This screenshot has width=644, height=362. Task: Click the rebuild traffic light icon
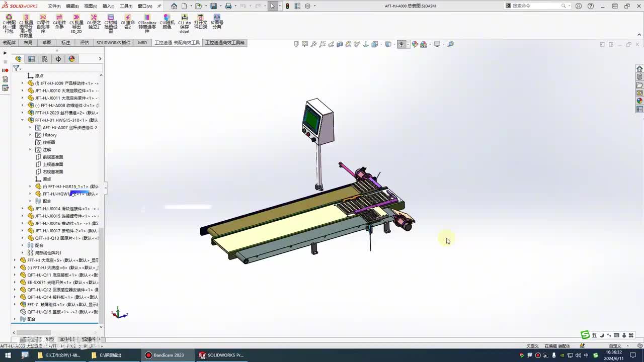click(287, 6)
